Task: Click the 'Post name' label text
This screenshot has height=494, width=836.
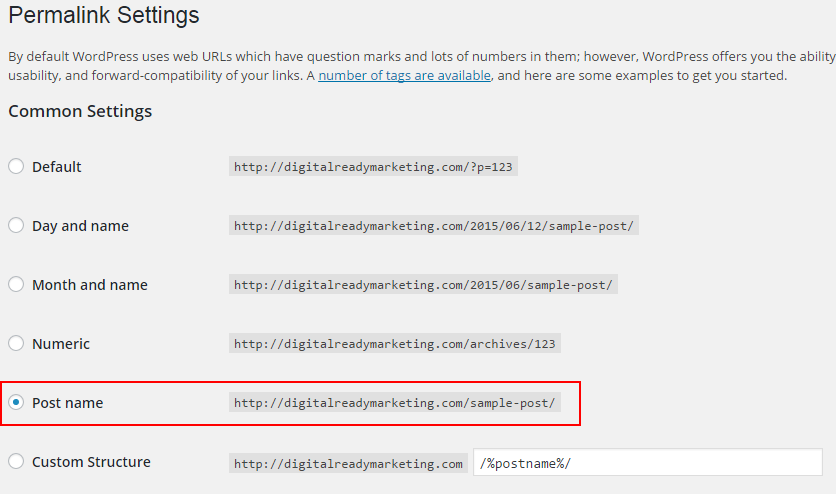Action: 67,403
